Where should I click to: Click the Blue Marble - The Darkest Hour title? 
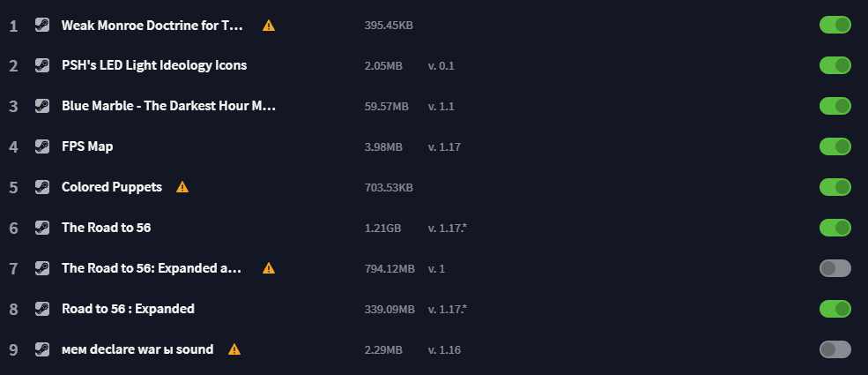[168, 106]
